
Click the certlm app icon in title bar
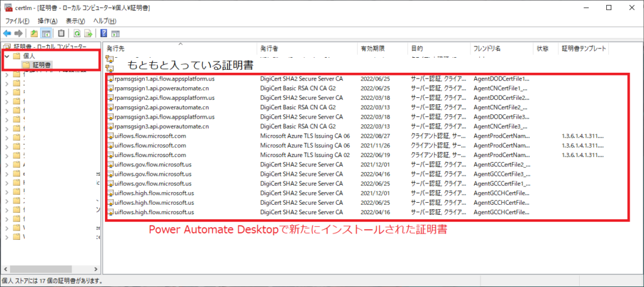point(8,8)
